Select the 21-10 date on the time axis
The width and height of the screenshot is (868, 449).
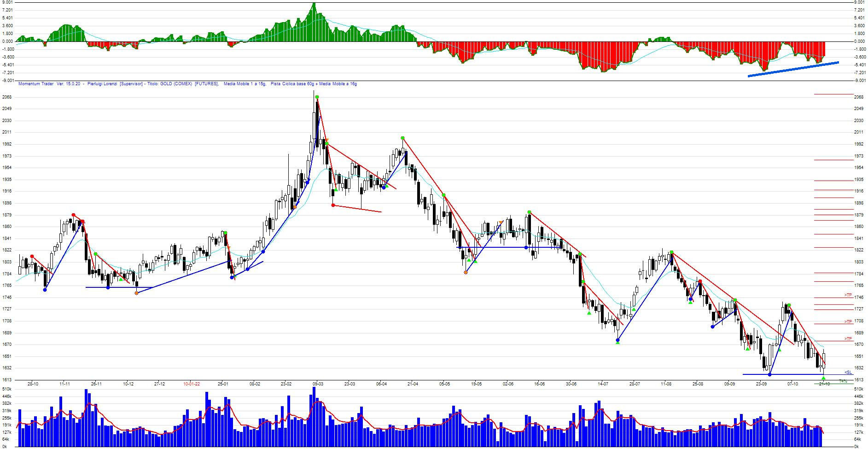click(824, 384)
